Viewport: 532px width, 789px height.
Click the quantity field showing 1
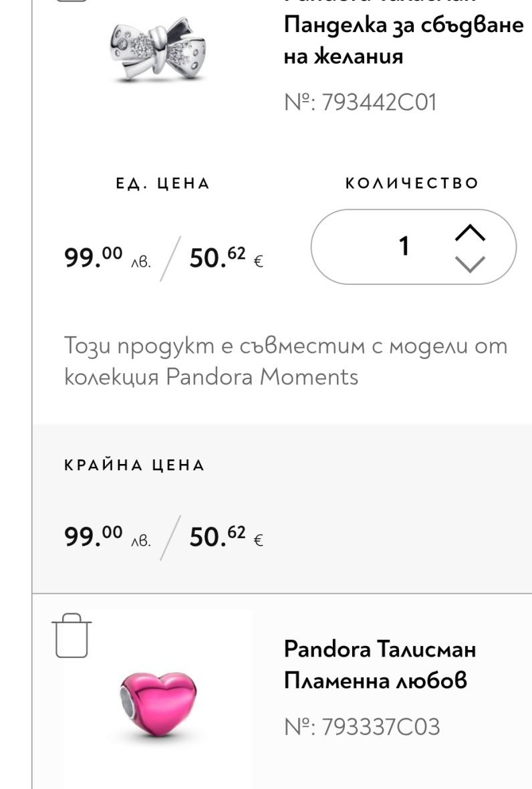(404, 247)
